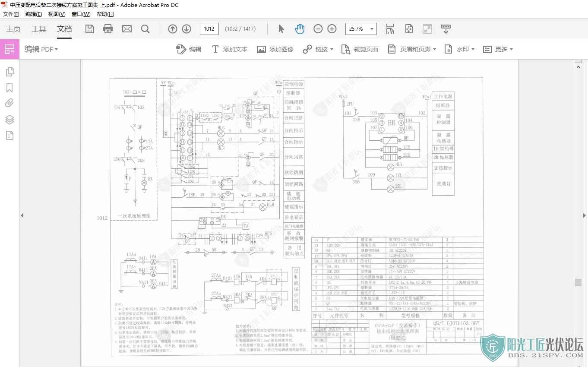The height and width of the screenshot is (367, 588).
Task: Click the Edit PDF pink tool icon
Action: (x=9, y=49)
